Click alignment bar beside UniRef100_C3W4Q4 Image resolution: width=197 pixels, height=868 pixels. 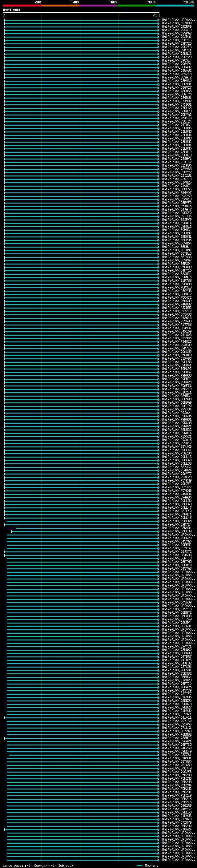tap(87, 528)
